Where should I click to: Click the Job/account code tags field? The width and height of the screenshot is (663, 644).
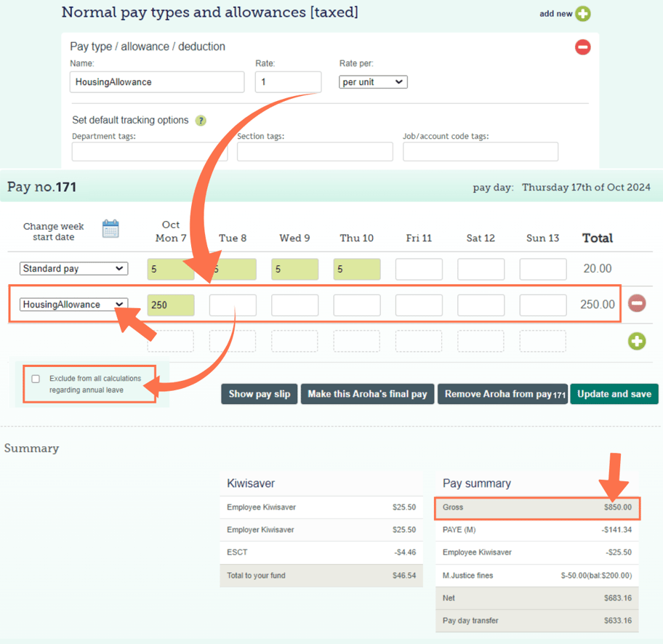point(480,151)
